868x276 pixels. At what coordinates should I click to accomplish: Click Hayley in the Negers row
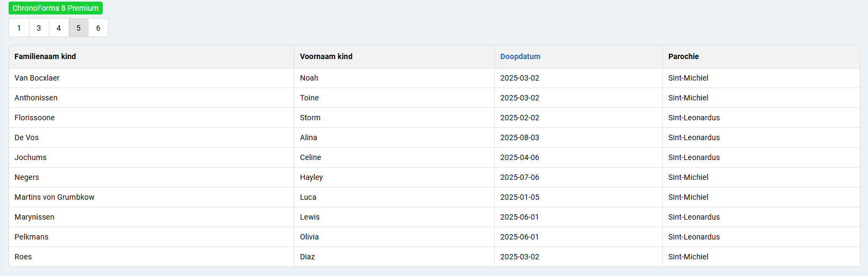(x=311, y=177)
